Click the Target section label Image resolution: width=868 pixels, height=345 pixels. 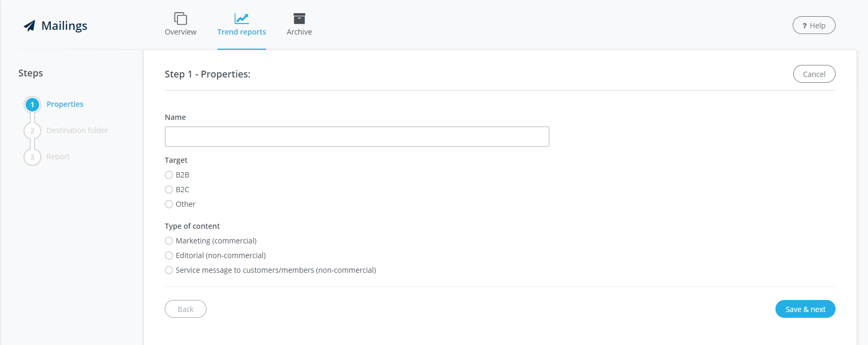(176, 160)
